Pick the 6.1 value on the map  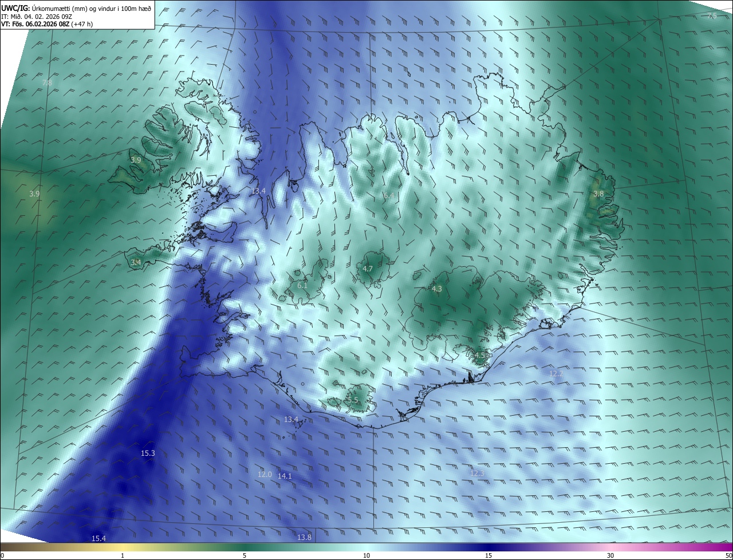click(302, 285)
